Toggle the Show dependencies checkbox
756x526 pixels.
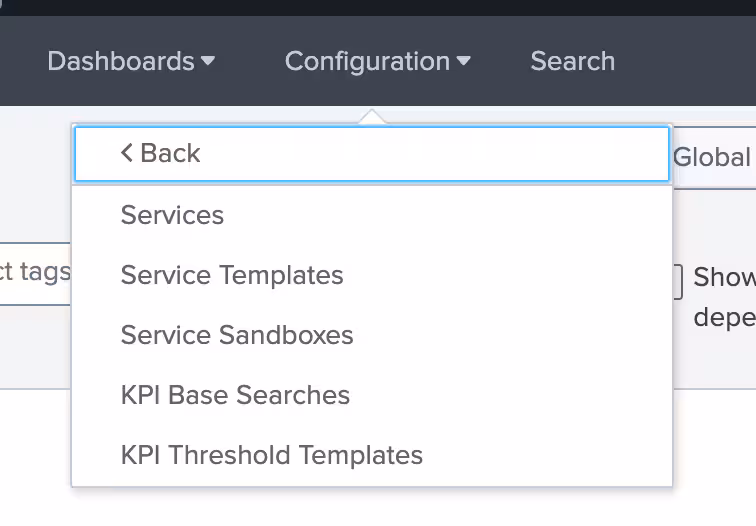coord(678,281)
